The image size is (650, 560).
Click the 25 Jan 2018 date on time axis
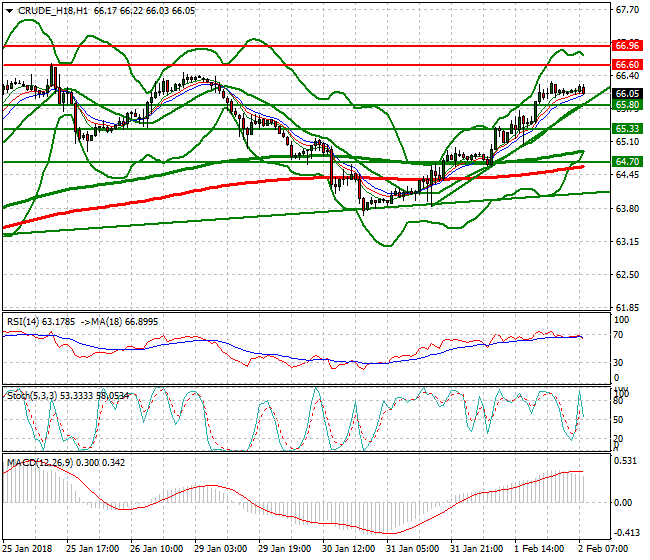pos(28,549)
